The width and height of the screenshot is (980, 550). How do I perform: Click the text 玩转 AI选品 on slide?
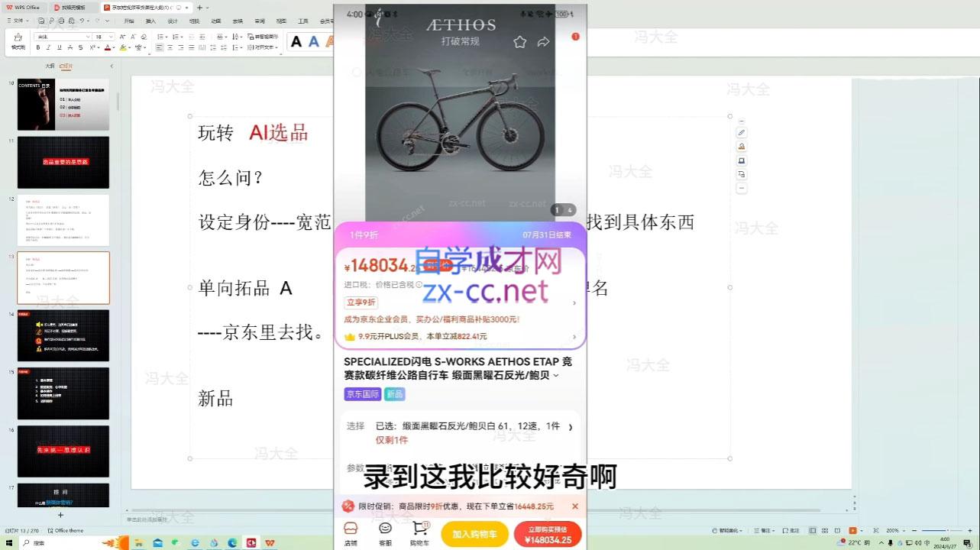click(253, 133)
